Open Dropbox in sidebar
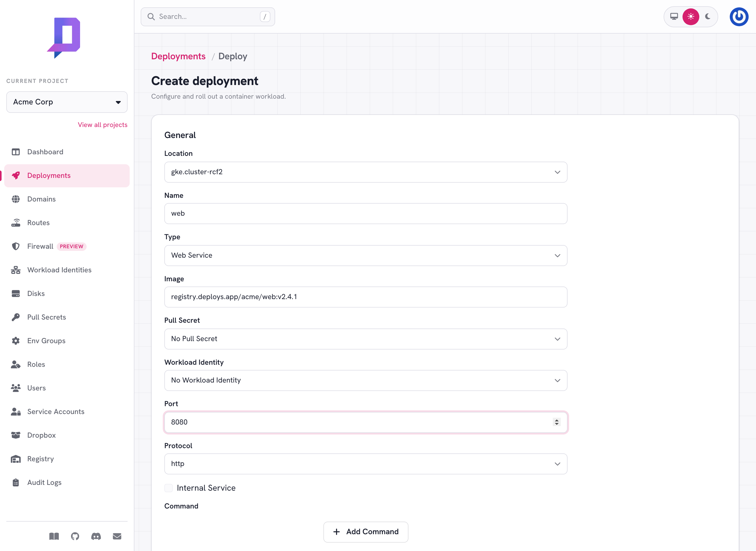The width and height of the screenshot is (756, 551). pyautogui.click(x=67, y=435)
